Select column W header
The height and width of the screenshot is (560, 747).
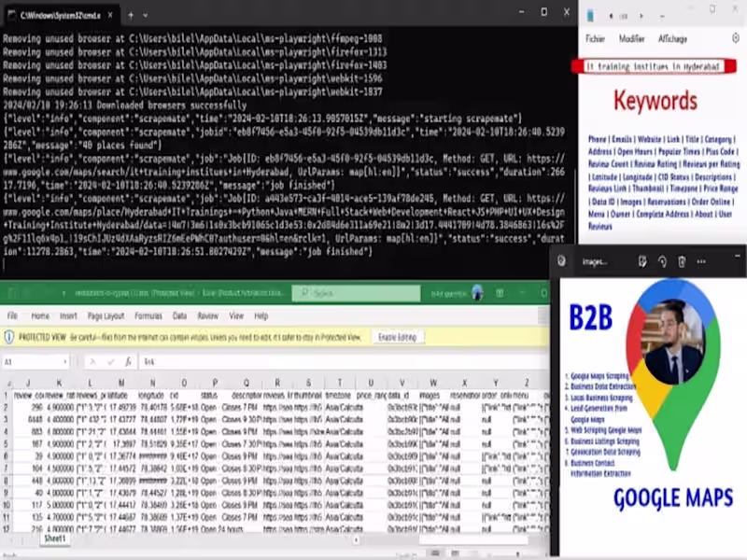click(x=433, y=383)
